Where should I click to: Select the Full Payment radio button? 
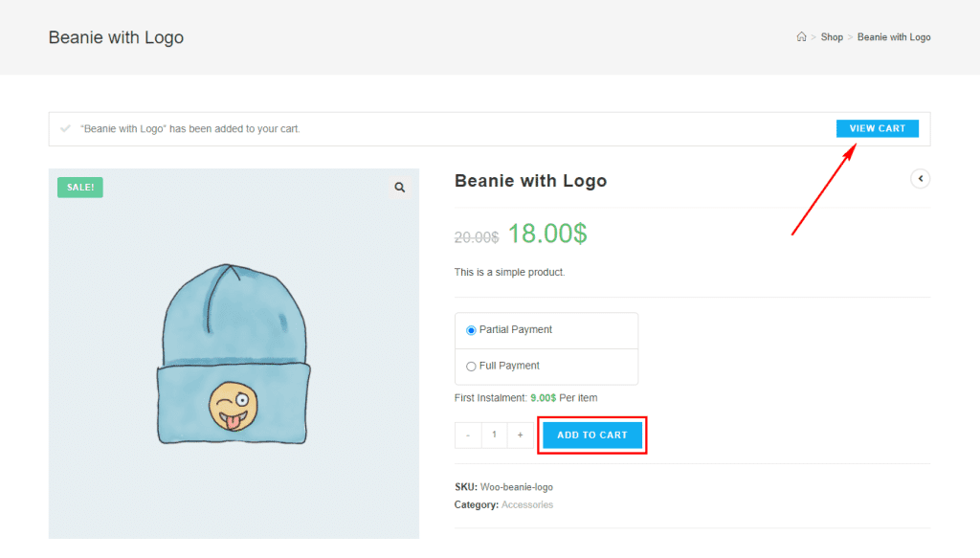(471, 367)
